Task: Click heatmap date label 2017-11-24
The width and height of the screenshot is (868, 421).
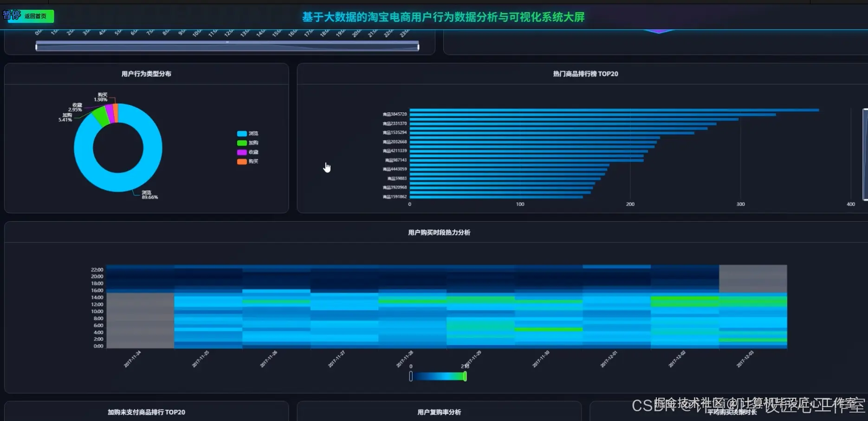Action: coord(133,359)
